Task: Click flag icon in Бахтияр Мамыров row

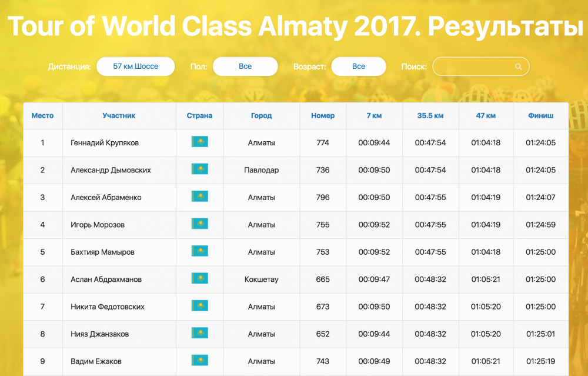Action: pyautogui.click(x=199, y=252)
